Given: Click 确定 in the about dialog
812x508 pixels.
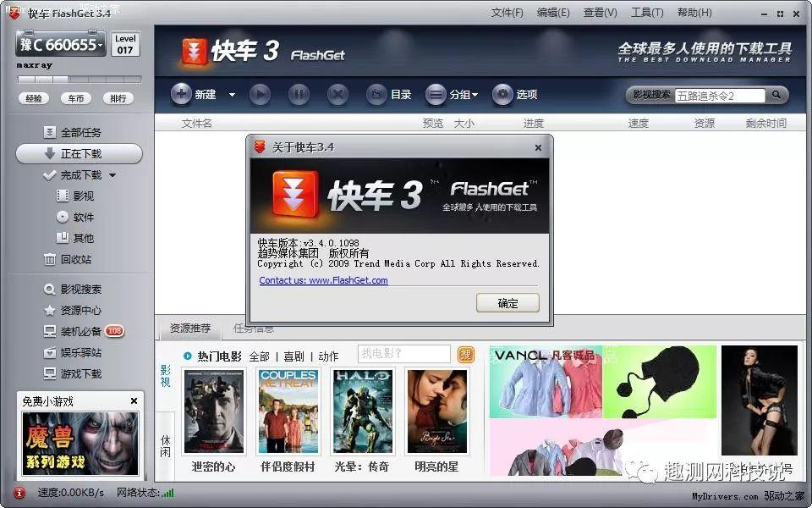Looking at the screenshot, I should point(507,303).
